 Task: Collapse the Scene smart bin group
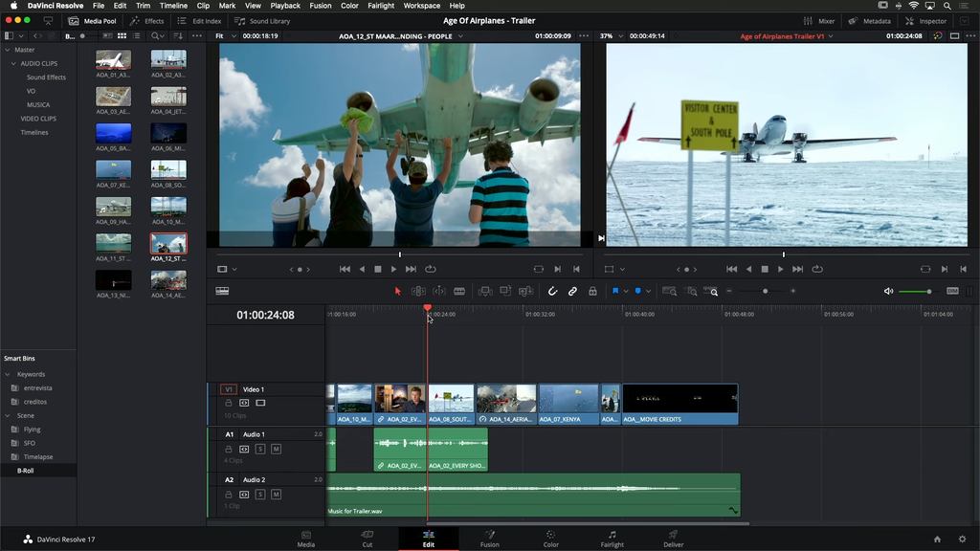(x=8, y=415)
